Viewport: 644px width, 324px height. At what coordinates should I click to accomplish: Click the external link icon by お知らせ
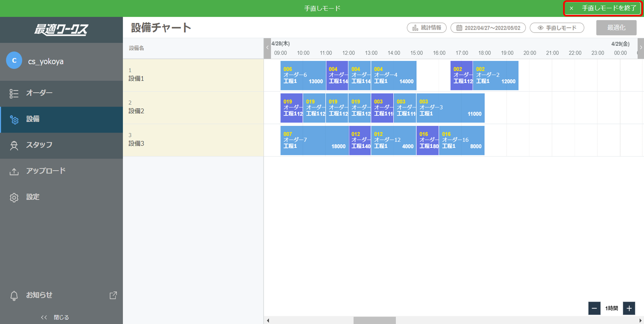point(113,295)
